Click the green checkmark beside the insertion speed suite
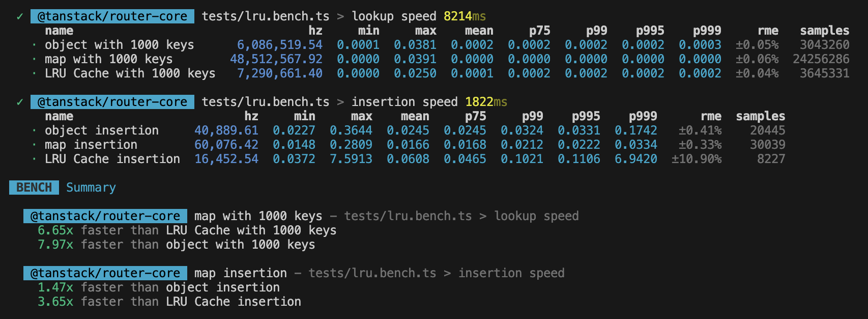Viewport: 868px width, 319px height. (x=20, y=102)
